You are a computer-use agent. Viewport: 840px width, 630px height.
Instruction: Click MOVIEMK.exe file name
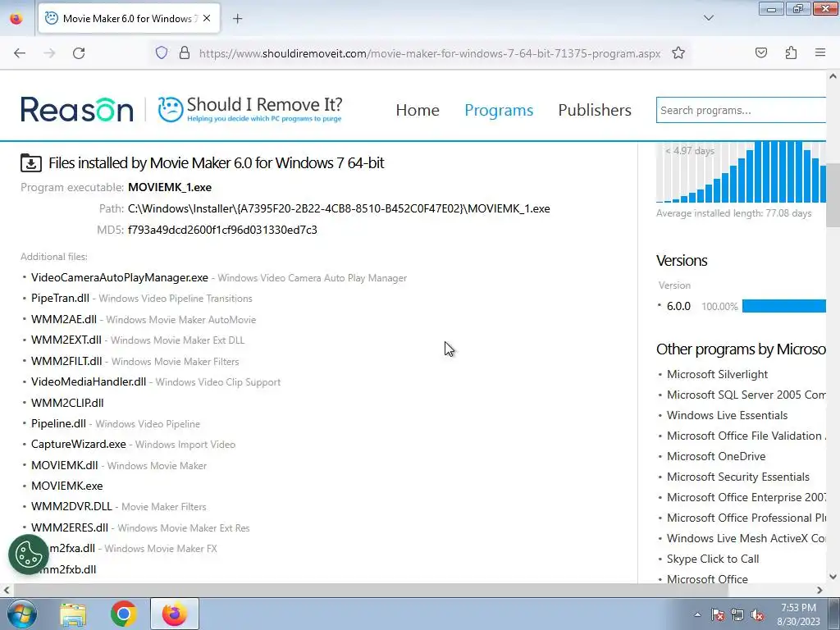tap(67, 486)
